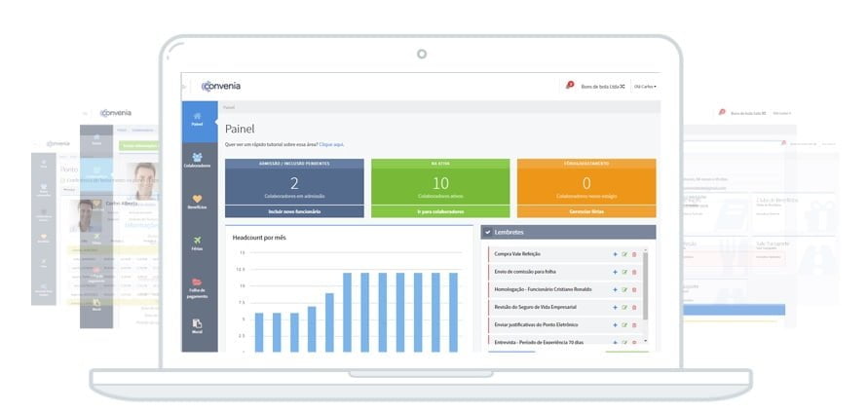Open the Painel home icon in sidebar
This screenshot has height=413, width=868.
[198, 118]
